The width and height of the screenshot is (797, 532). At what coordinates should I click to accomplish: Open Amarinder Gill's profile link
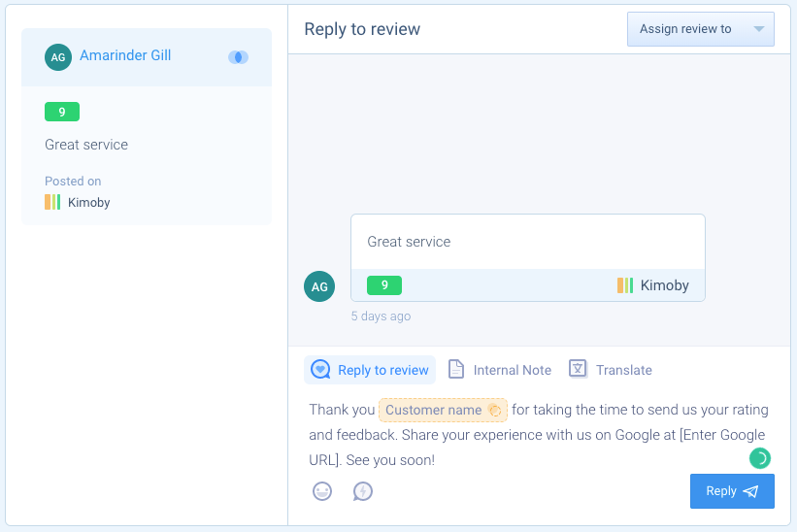tap(125, 55)
